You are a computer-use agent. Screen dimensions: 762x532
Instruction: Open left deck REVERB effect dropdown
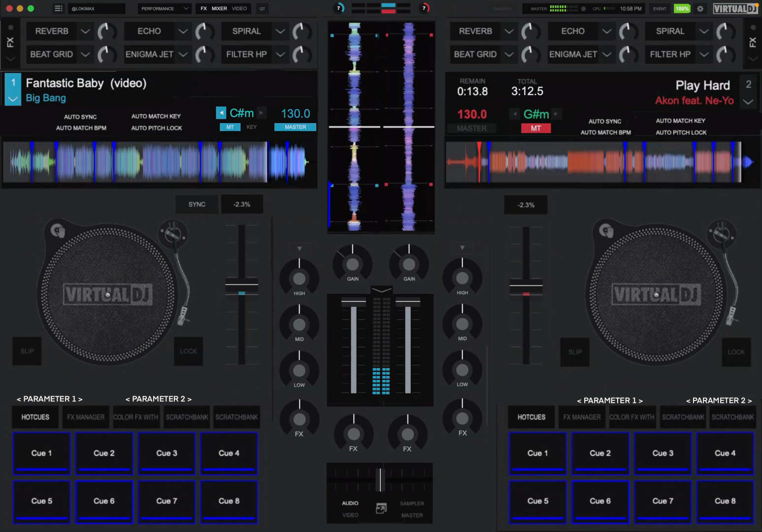click(85, 31)
